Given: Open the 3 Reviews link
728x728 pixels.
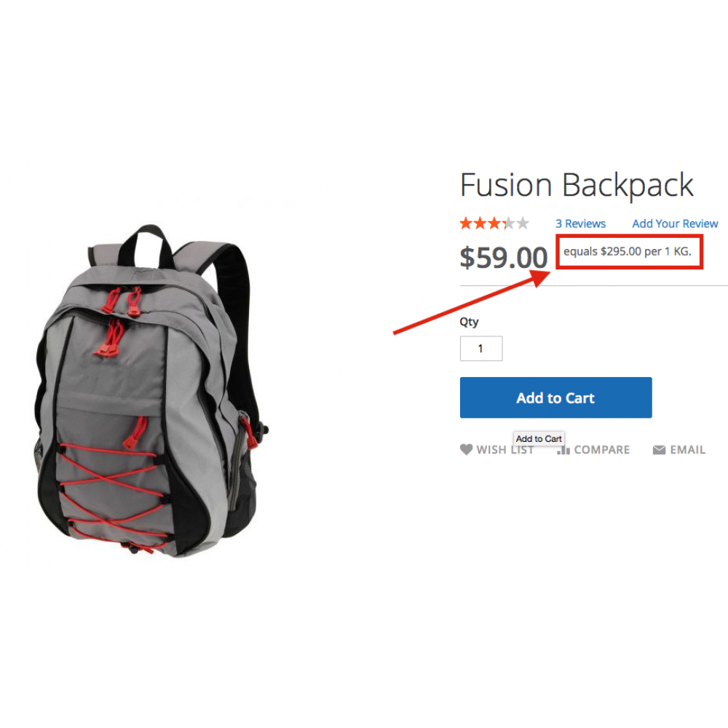Looking at the screenshot, I should pos(581,223).
